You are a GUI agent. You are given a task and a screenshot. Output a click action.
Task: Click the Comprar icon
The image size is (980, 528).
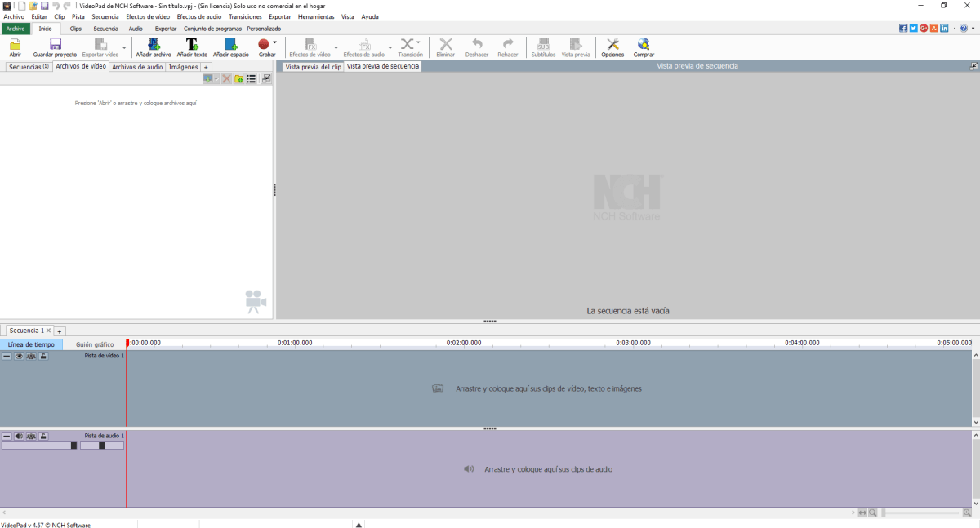(x=644, y=44)
